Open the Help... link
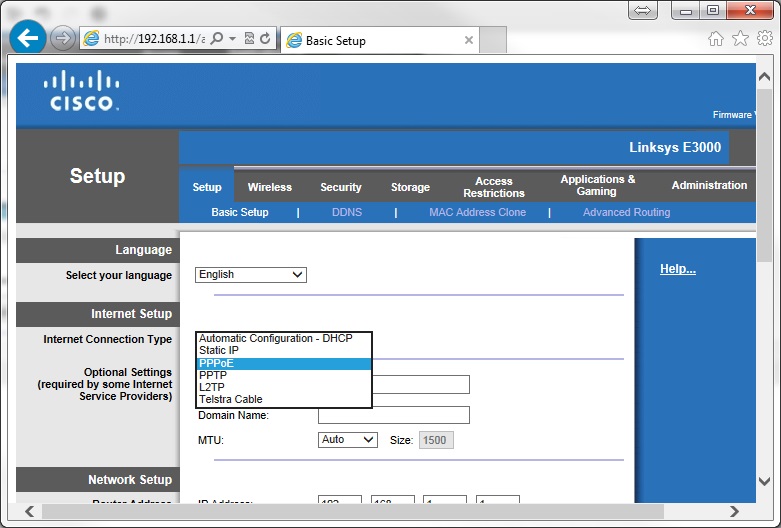This screenshot has height=528, width=781. click(x=677, y=268)
